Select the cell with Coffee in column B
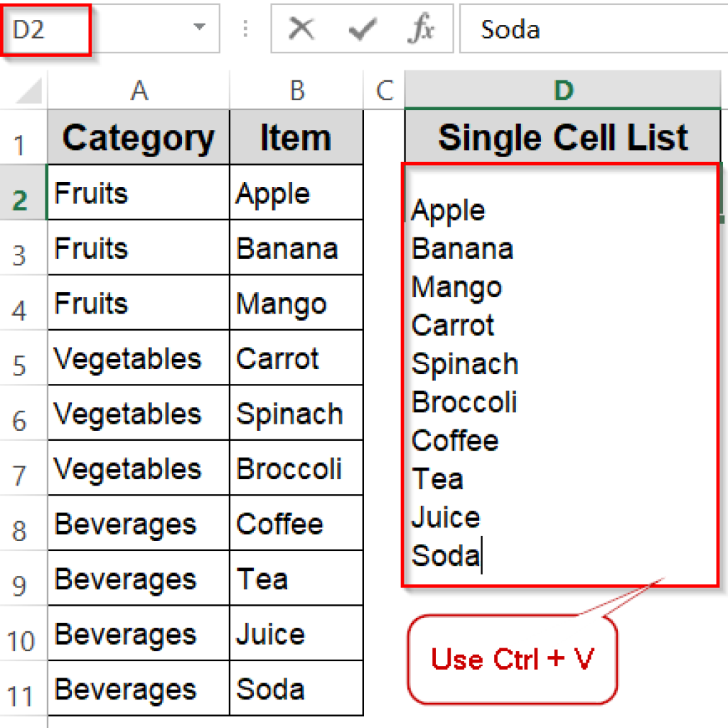The image size is (728, 728). (x=296, y=523)
